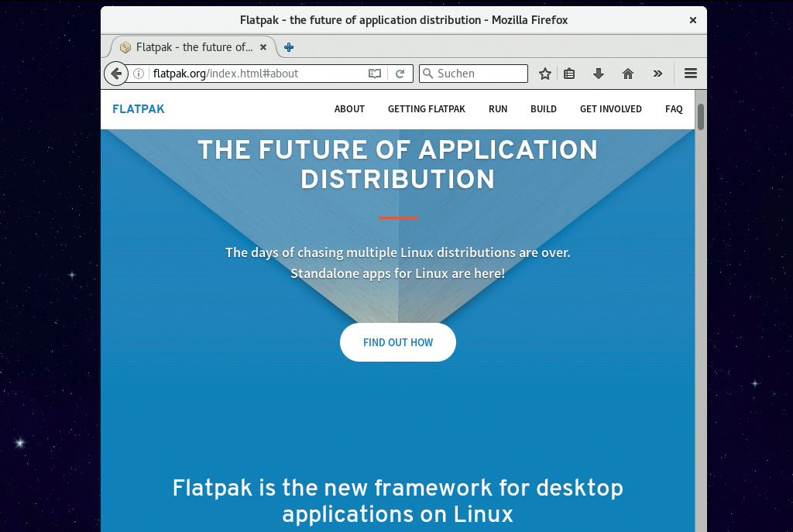The width and height of the screenshot is (793, 532).
Task: Toggle Reader View icon in address bar
Action: point(375,74)
